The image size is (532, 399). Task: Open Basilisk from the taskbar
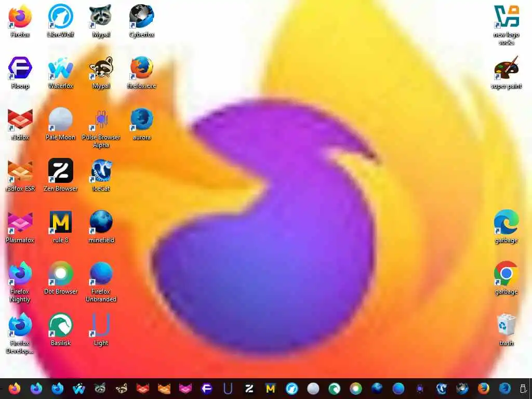335,389
